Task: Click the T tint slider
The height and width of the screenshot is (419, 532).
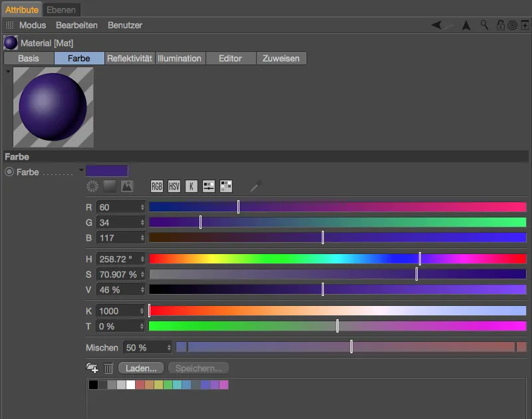Action: [x=338, y=326]
